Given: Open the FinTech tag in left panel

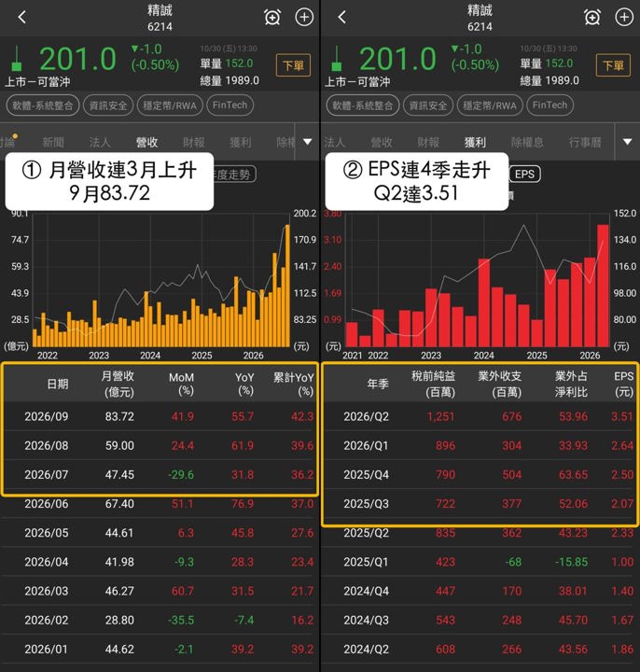Looking at the screenshot, I should tap(230, 105).
